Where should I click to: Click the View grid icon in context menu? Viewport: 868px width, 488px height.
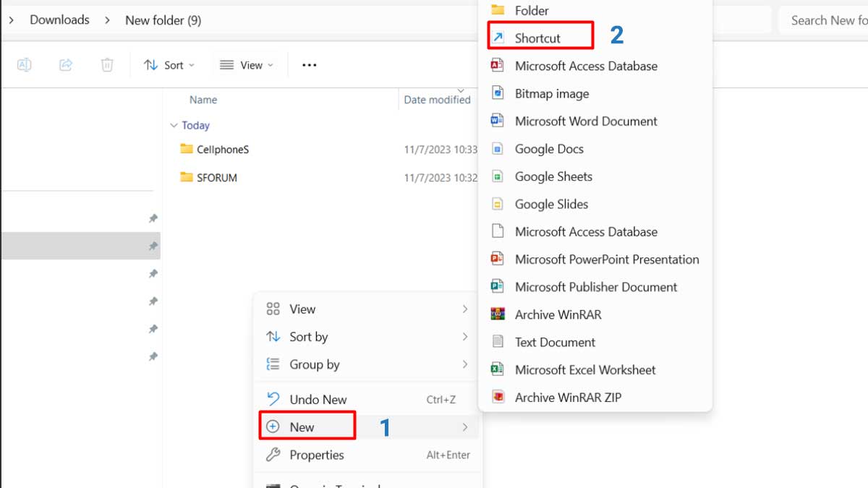(273, 309)
